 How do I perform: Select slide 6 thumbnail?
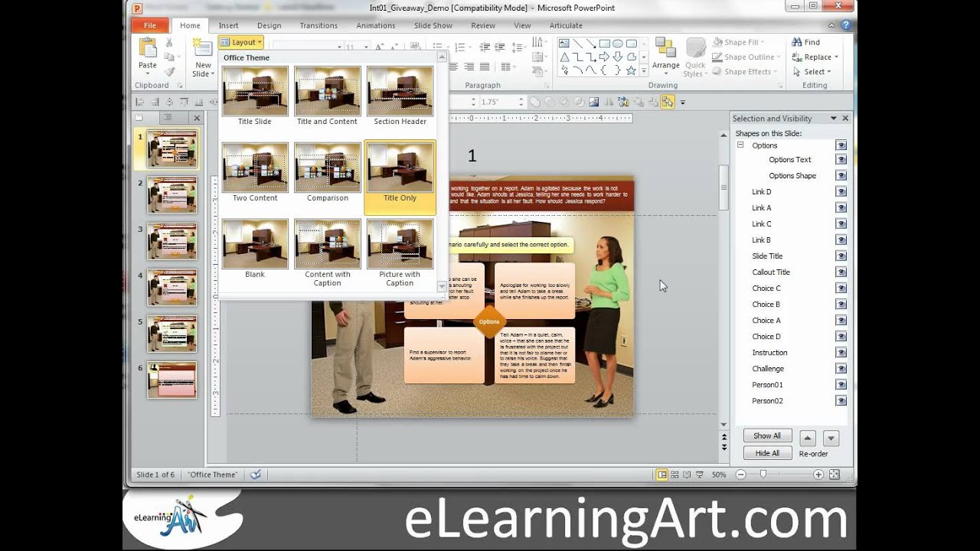(x=171, y=380)
